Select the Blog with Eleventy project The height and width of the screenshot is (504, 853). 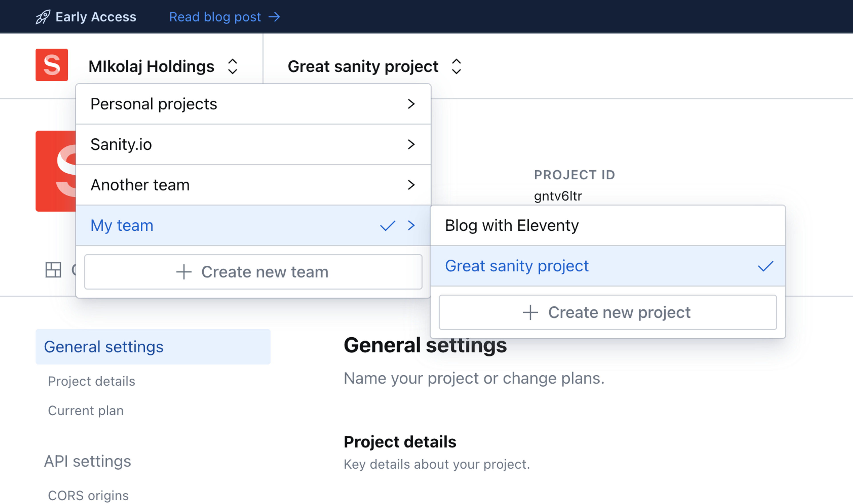click(512, 225)
